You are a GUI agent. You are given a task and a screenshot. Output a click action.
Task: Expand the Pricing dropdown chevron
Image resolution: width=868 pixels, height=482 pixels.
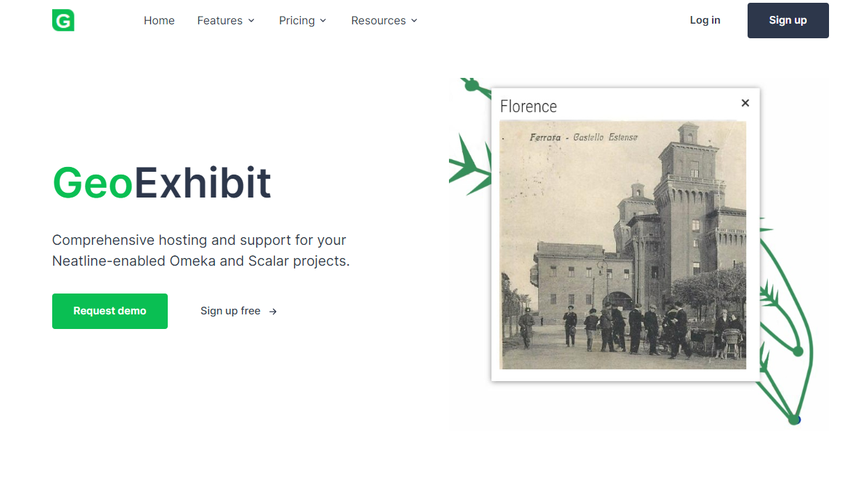click(x=323, y=21)
